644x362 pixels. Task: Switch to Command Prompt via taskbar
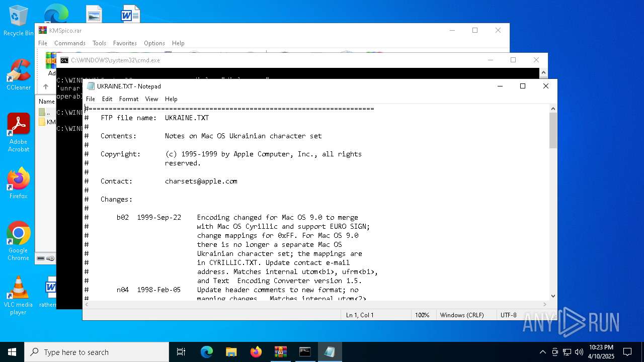pos(305,352)
